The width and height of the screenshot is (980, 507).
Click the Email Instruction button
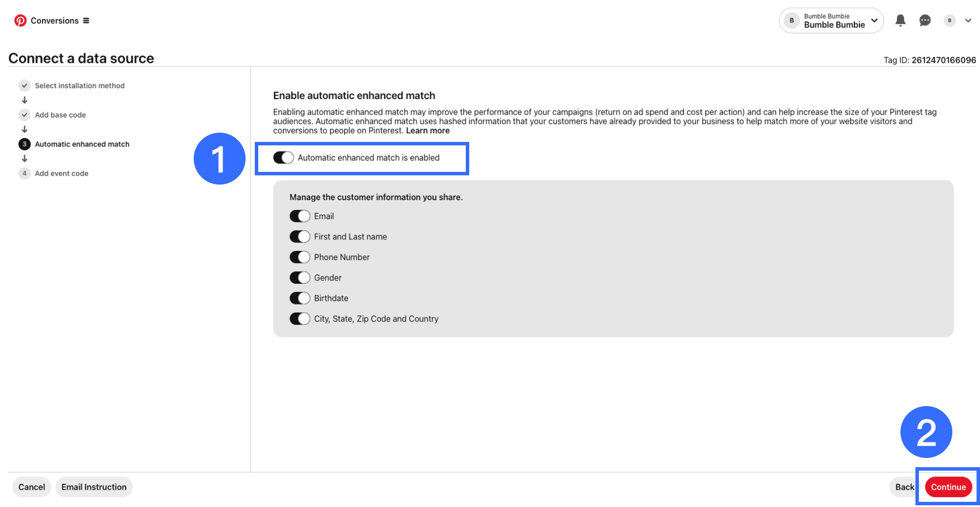(94, 487)
